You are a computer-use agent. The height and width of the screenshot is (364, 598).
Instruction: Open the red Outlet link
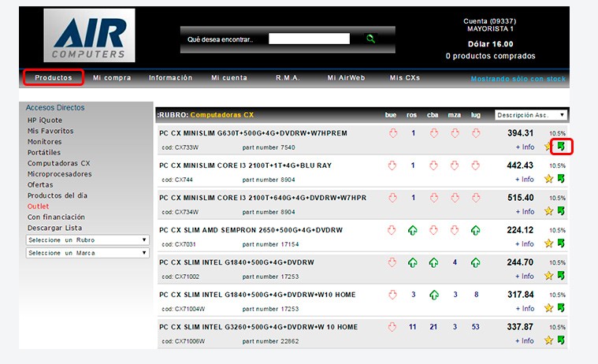[38, 206]
